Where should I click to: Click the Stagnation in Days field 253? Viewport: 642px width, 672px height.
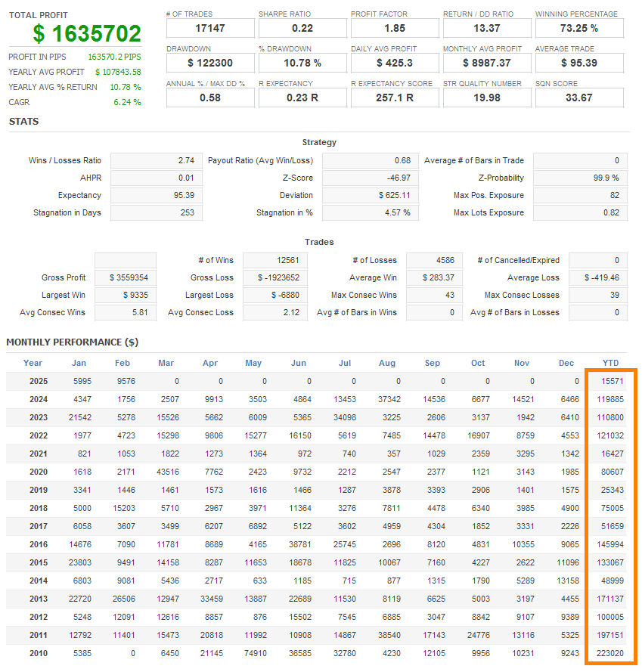pos(156,212)
